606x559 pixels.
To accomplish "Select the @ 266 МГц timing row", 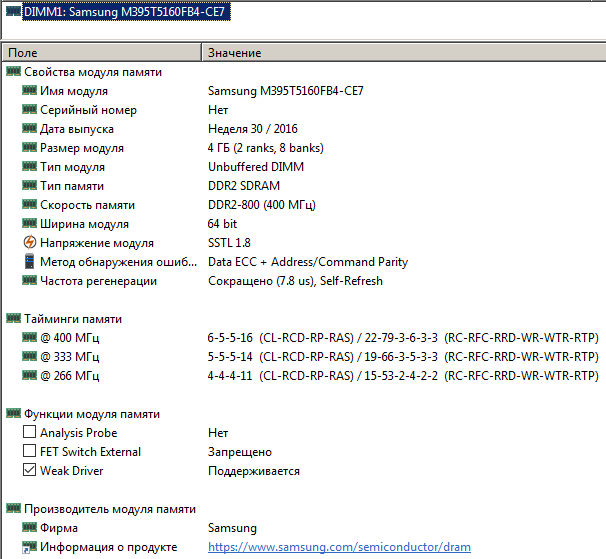I will tap(69, 376).
